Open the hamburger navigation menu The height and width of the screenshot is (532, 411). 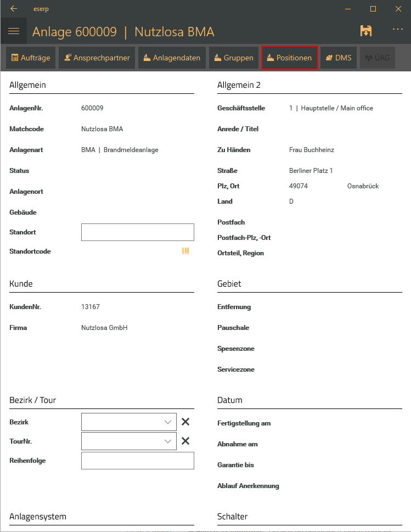tap(14, 31)
